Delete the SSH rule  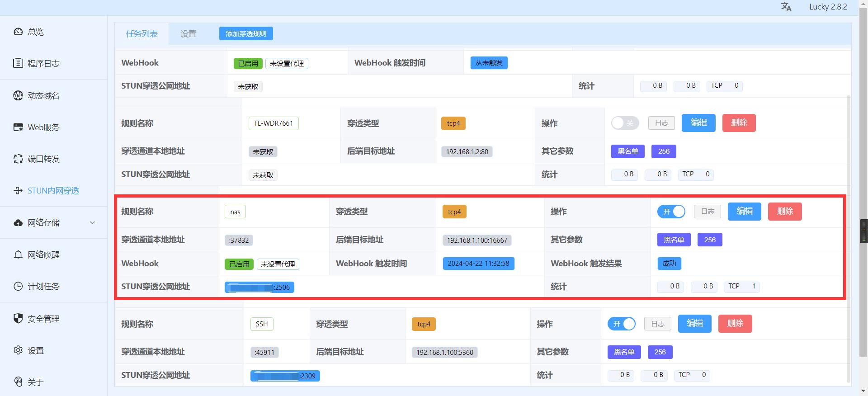tap(735, 324)
